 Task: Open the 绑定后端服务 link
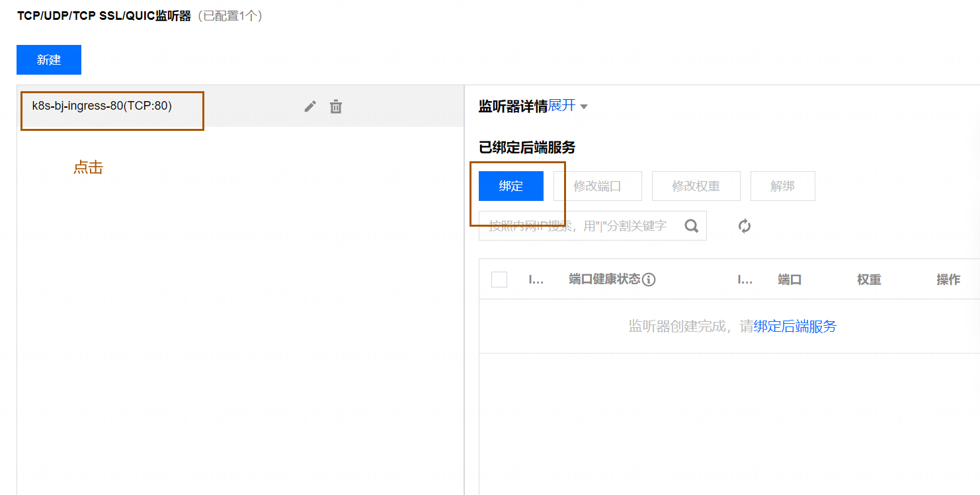point(795,326)
